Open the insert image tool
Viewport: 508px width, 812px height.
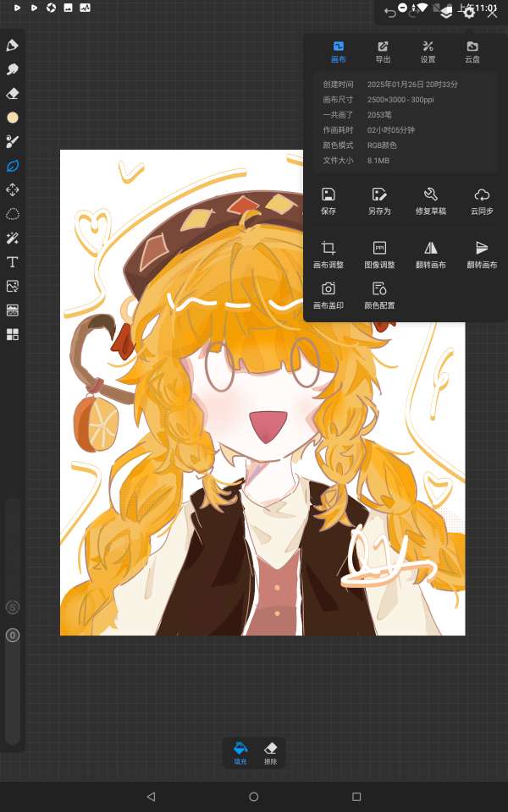[x=13, y=287]
